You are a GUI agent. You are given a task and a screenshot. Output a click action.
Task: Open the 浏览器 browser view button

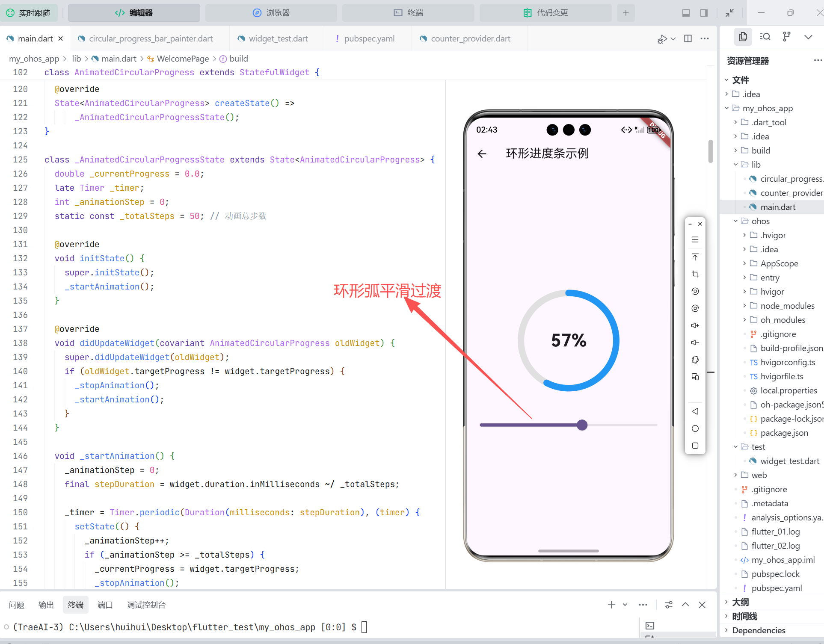[x=271, y=13]
